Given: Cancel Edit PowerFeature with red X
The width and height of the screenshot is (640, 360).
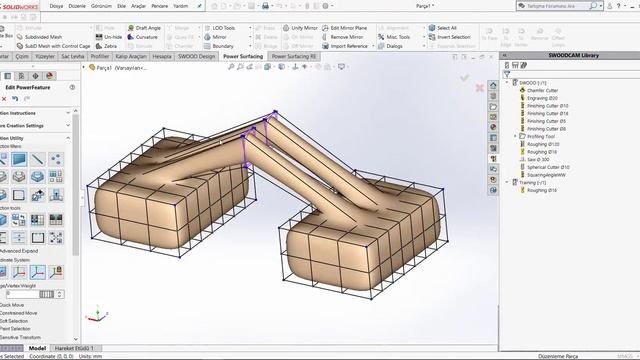Looking at the screenshot, I should coord(4,99).
